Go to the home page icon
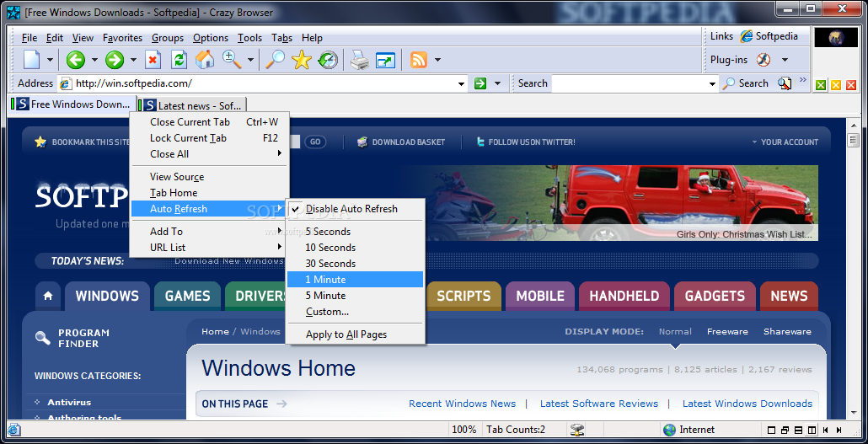This screenshot has height=444, width=868. click(205, 59)
